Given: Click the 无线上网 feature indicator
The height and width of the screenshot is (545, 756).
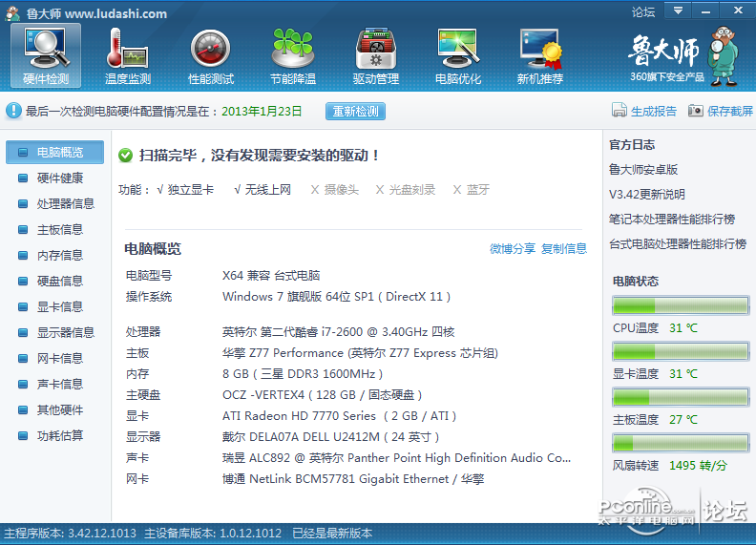Looking at the screenshot, I should [262, 190].
